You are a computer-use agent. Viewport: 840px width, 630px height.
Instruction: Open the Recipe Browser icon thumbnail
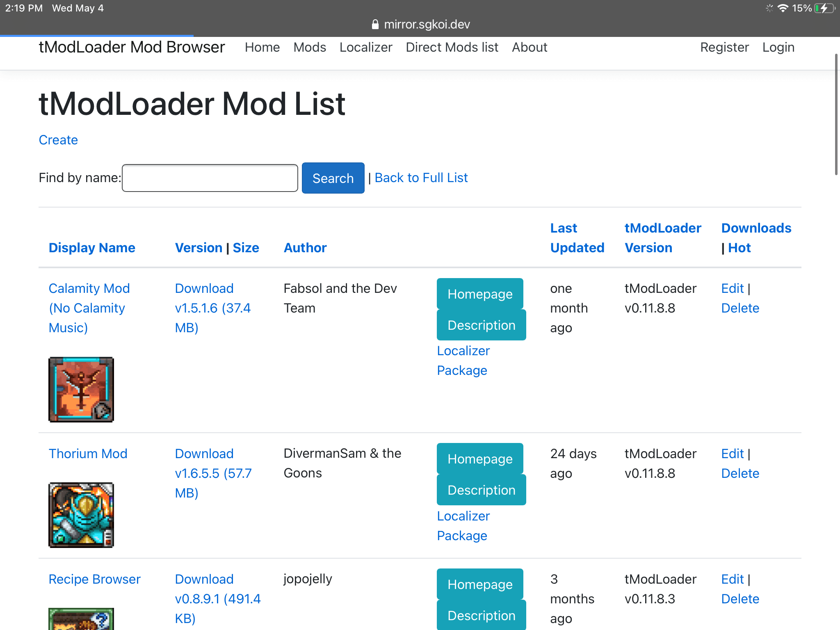point(81,619)
